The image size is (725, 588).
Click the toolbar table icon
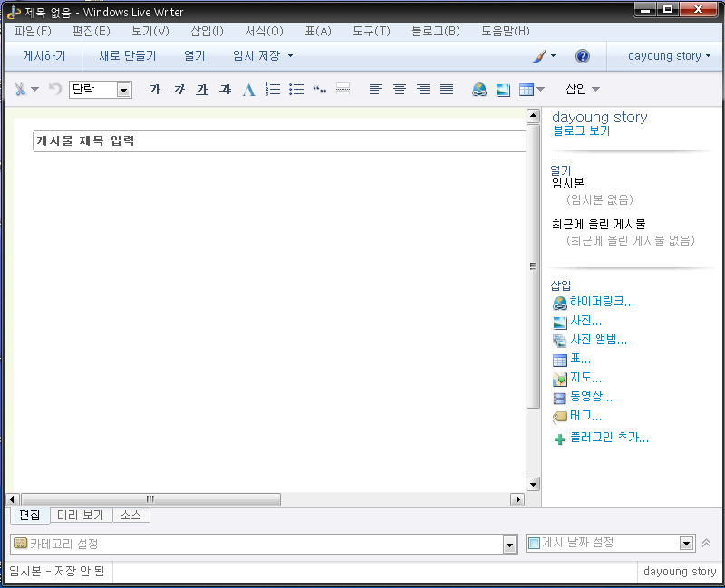click(527, 90)
